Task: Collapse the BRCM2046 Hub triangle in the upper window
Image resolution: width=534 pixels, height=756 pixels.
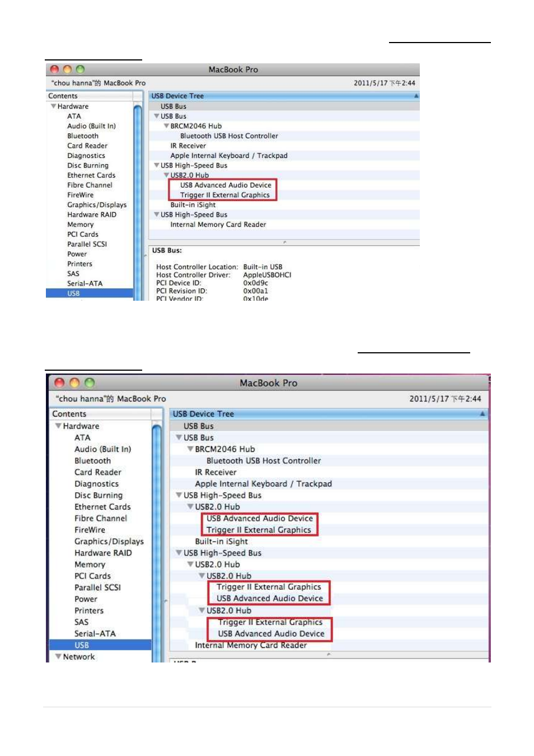Action: 166,126
